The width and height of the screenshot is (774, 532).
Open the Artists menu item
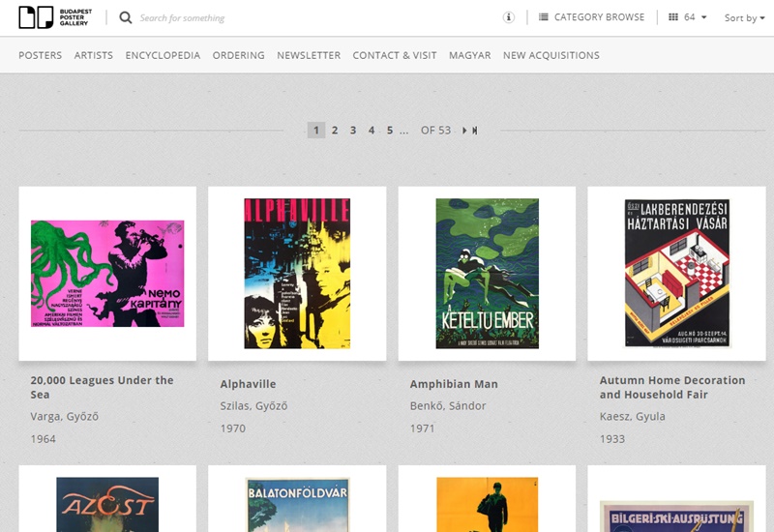pos(94,55)
